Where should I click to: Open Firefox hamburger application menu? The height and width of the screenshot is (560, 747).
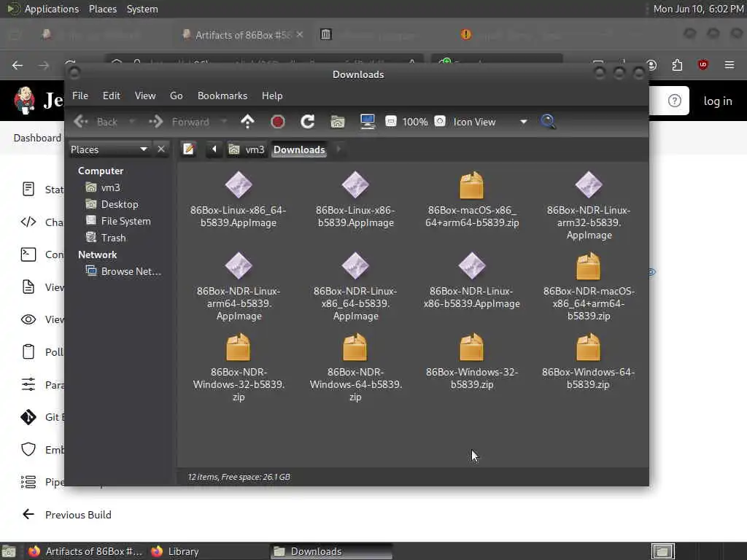click(729, 65)
